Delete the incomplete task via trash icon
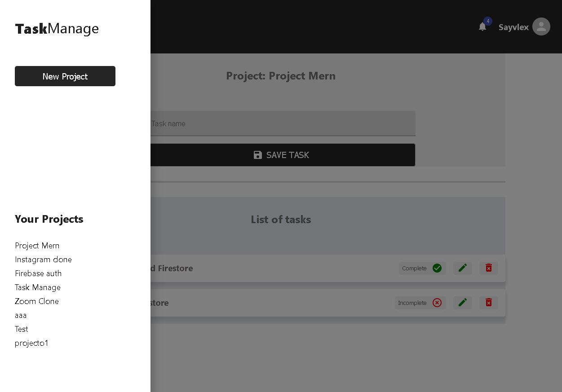This screenshot has width=562, height=392. coord(489,303)
